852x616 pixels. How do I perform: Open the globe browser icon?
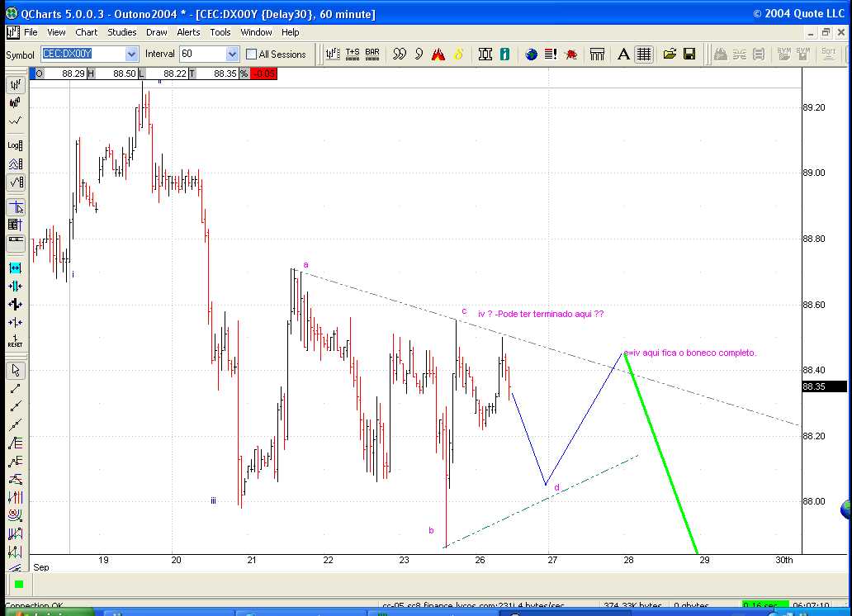tap(532, 54)
